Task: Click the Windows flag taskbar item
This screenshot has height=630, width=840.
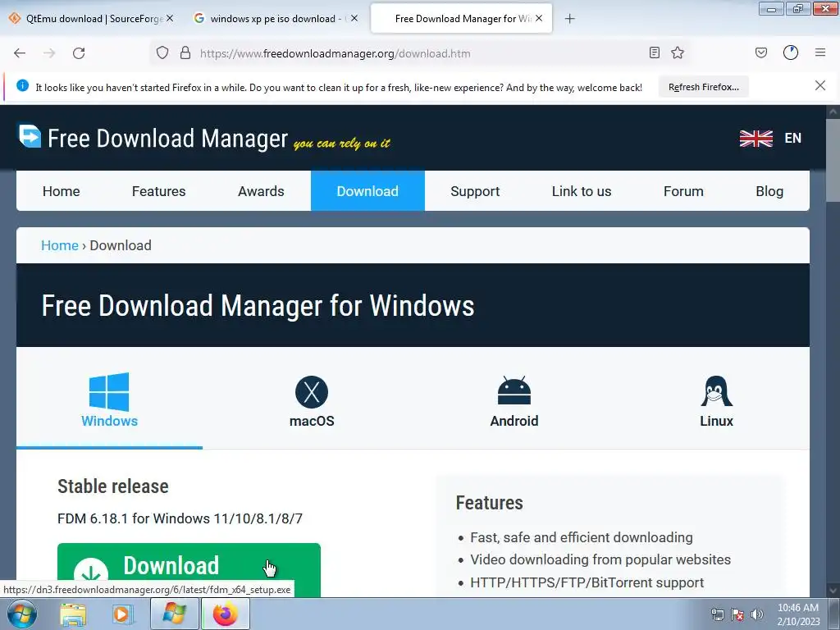Action: 175,614
